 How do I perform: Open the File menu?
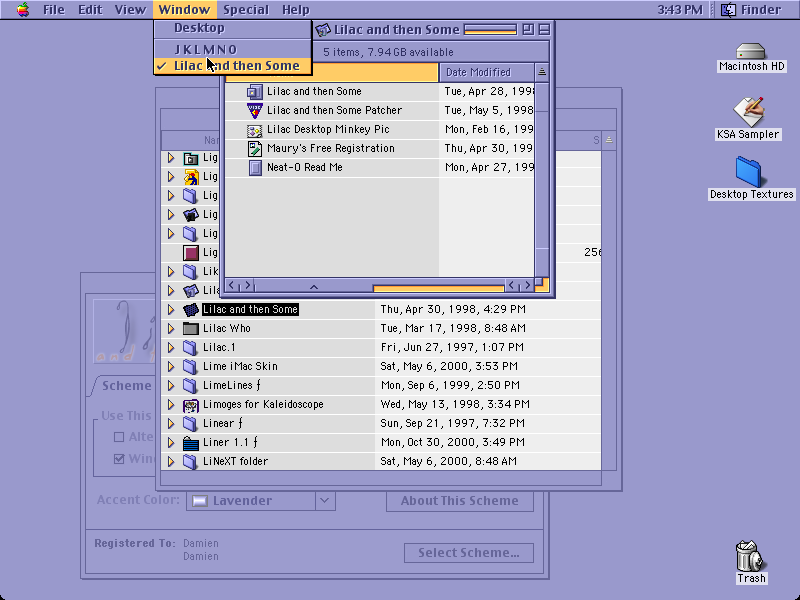(x=54, y=10)
